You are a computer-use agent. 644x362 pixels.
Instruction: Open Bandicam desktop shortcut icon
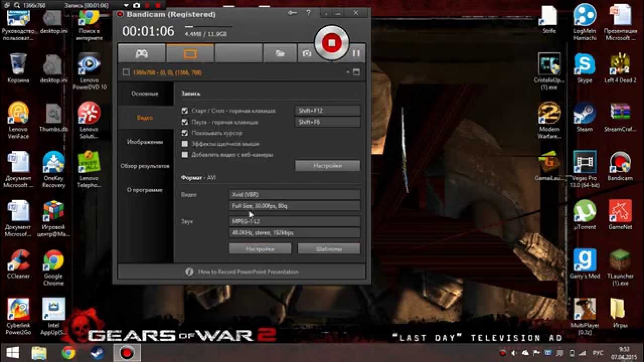(620, 166)
